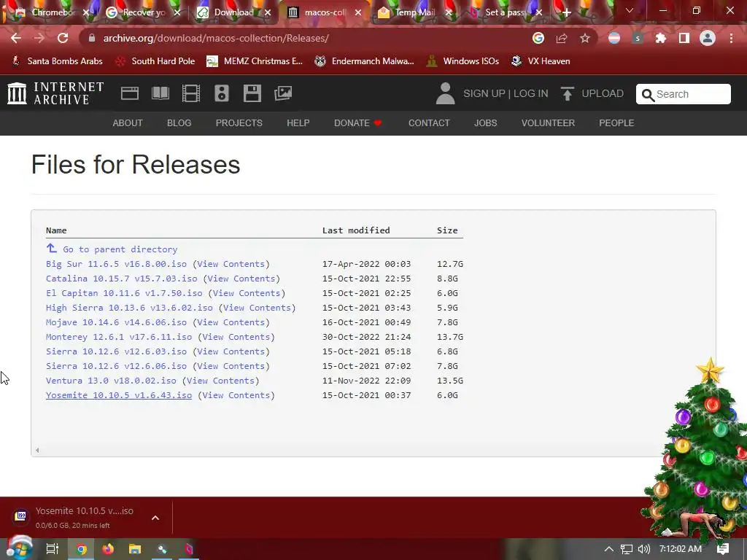747x560 pixels.
Task: Switch to the Recover your tab
Action: pyautogui.click(x=144, y=13)
